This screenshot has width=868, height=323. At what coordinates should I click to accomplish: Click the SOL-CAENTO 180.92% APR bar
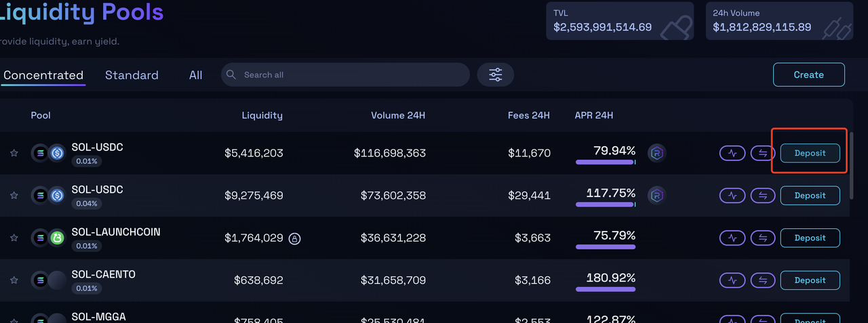606,289
